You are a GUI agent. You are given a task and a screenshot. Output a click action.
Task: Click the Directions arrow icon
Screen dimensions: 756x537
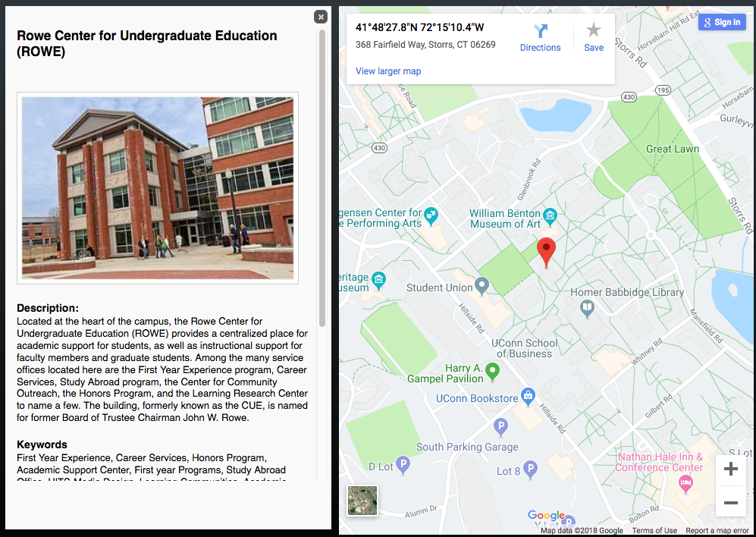pos(540,31)
